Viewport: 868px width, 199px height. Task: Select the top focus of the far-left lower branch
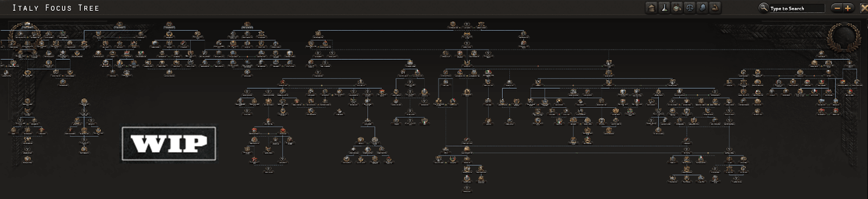[x=27, y=102]
